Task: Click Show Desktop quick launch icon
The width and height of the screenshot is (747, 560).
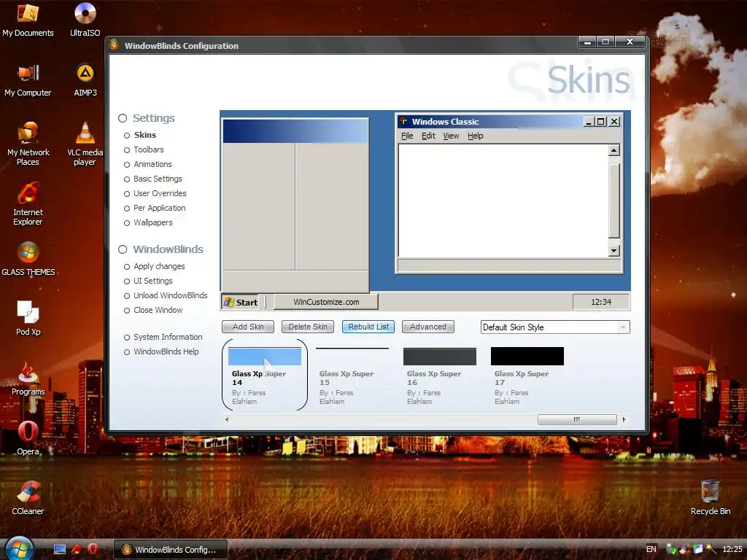Action: (60, 550)
